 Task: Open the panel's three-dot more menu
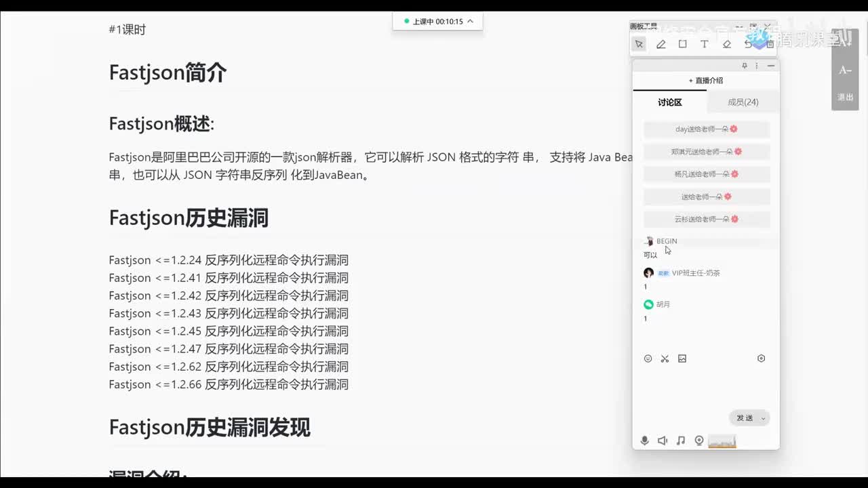[757, 66]
